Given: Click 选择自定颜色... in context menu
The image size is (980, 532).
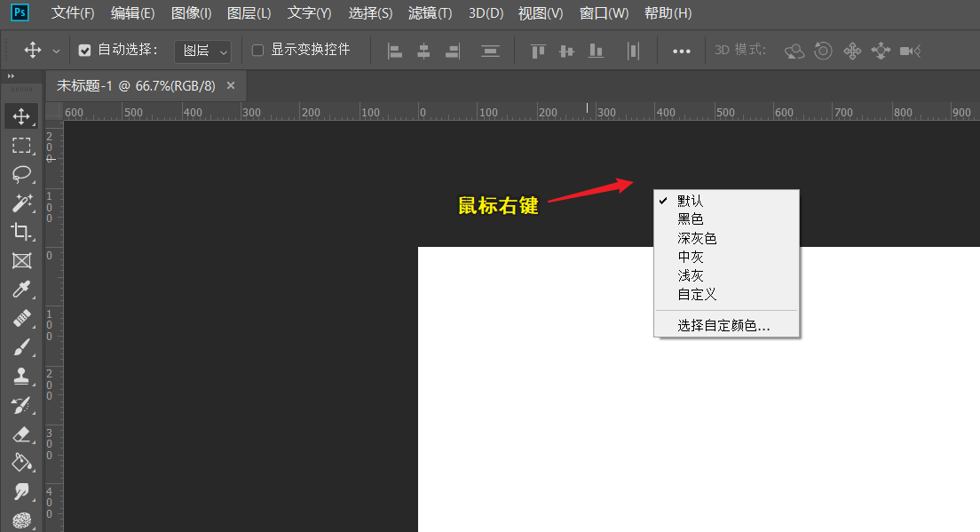Looking at the screenshot, I should tap(723, 326).
